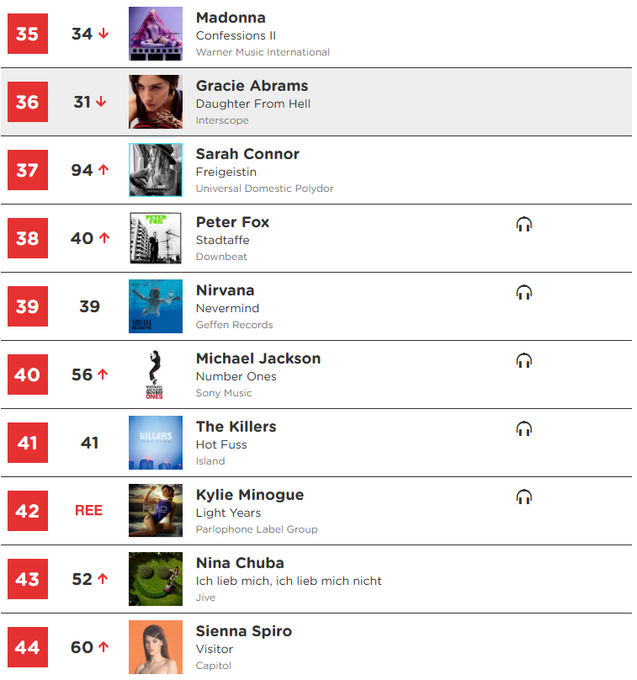The width and height of the screenshot is (637, 680).
Task: Select the Ich lieb mich, ich lieb mich nicht title
Action: pos(288,581)
